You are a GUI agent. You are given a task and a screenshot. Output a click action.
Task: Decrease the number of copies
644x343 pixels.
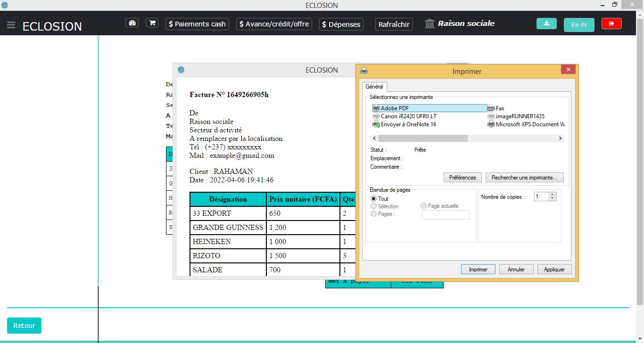(x=553, y=198)
